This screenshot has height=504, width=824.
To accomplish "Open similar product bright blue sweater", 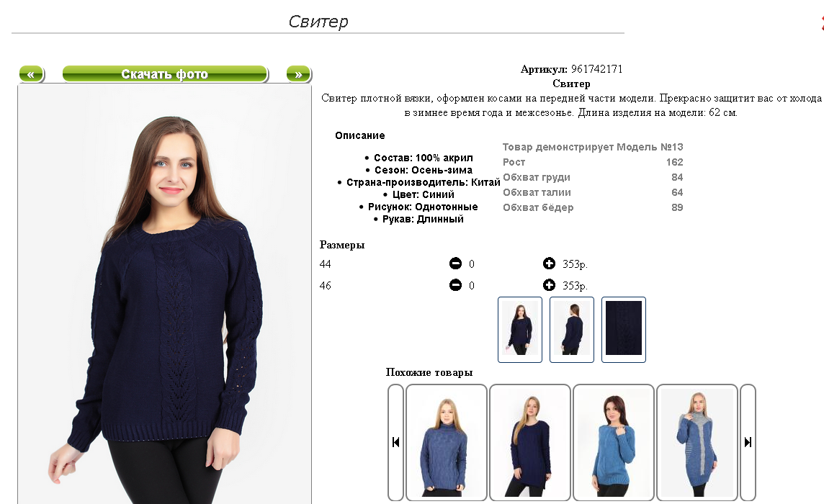I will (x=613, y=442).
